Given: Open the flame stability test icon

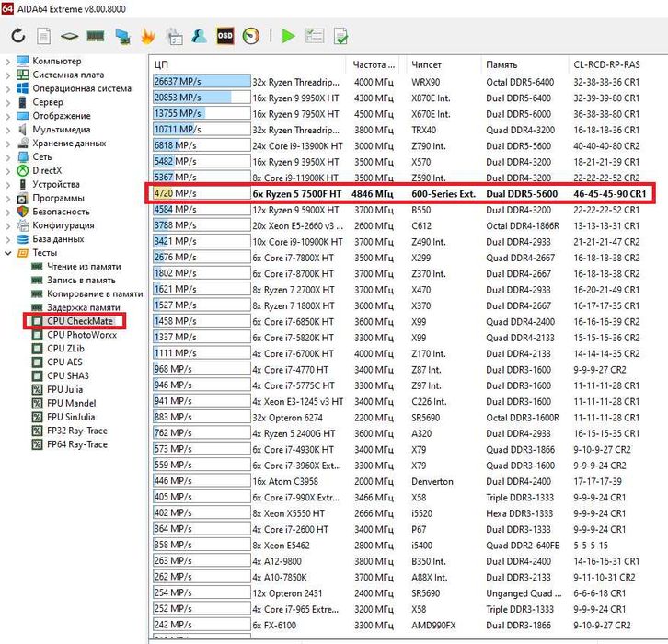Looking at the screenshot, I should click(x=147, y=37).
